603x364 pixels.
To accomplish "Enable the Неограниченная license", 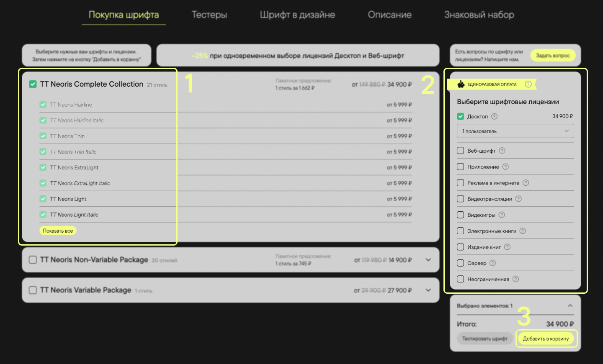I will tap(461, 279).
